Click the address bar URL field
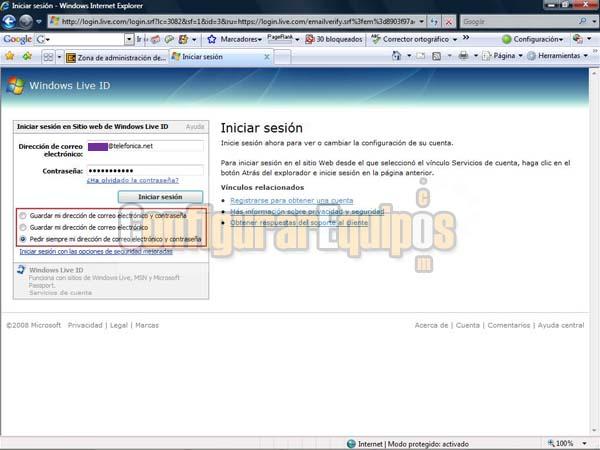This screenshot has width=600, height=450. point(237,21)
